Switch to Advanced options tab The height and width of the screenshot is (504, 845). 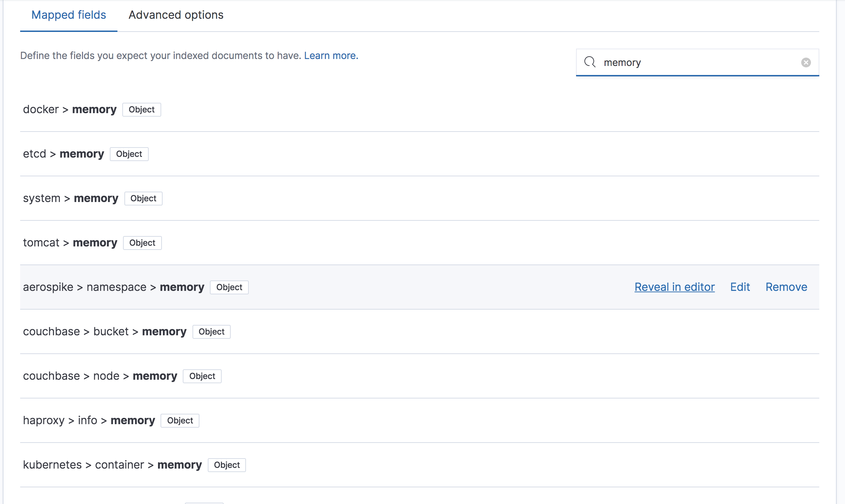coord(176,15)
